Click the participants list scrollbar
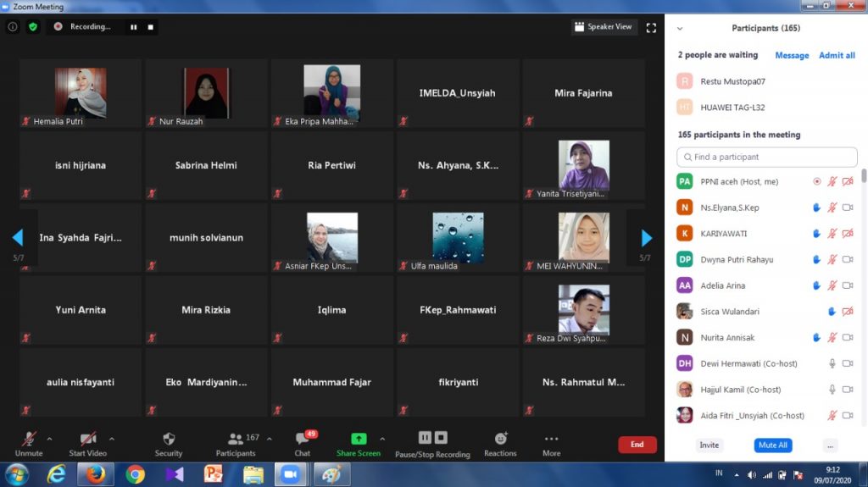Image resolution: width=868 pixels, height=487 pixels. pos(864,175)
